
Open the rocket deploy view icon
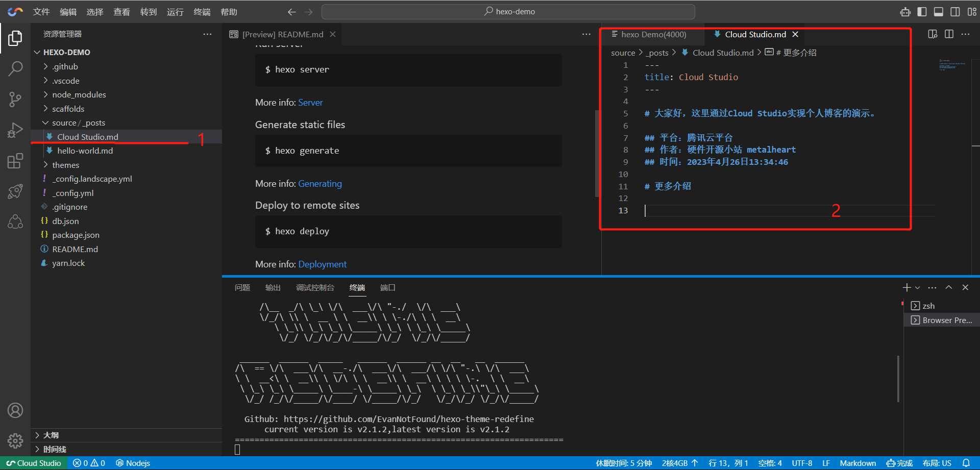(x=15, y=191)
